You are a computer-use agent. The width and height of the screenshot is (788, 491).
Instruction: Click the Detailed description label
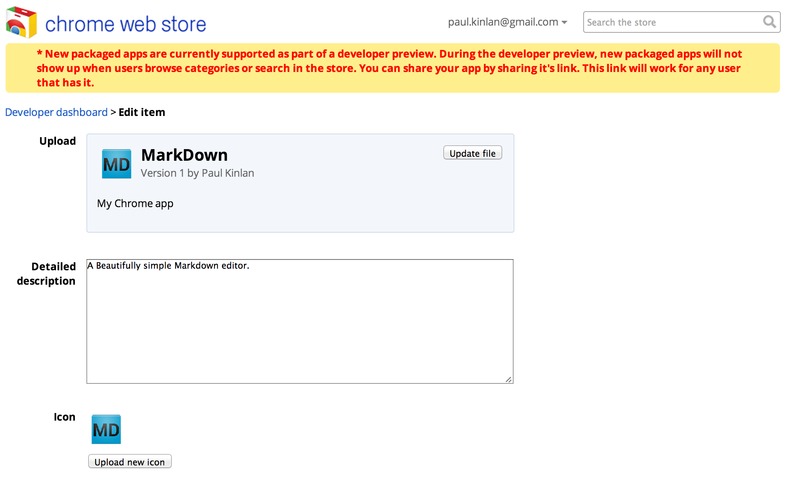(x=46, y=273)
